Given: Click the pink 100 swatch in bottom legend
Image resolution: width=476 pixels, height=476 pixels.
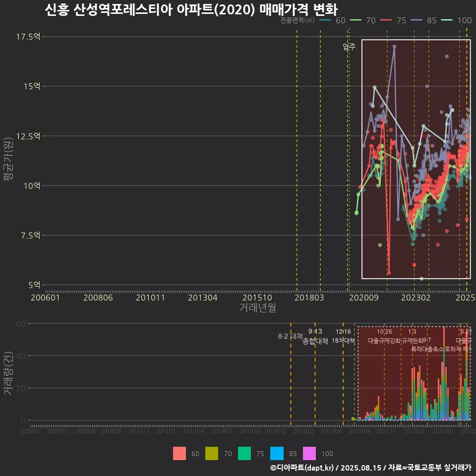Looking at the screenshot, I should point(309,454).
